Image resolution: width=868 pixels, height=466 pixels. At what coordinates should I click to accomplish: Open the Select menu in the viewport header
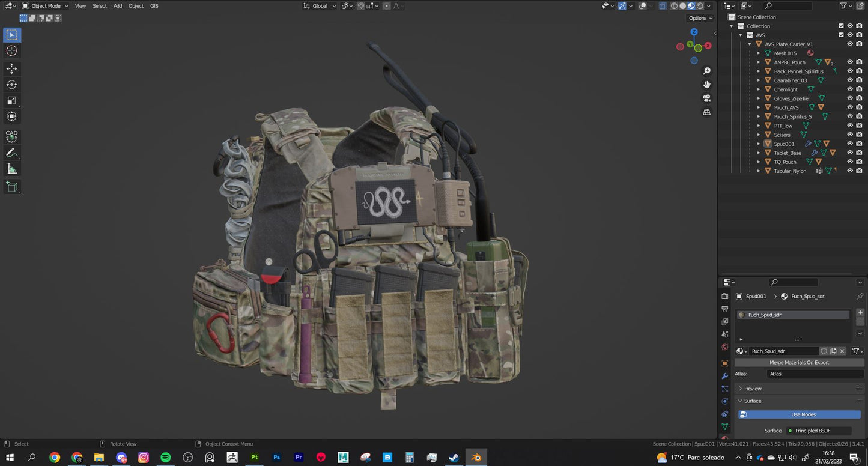[99, 5]
